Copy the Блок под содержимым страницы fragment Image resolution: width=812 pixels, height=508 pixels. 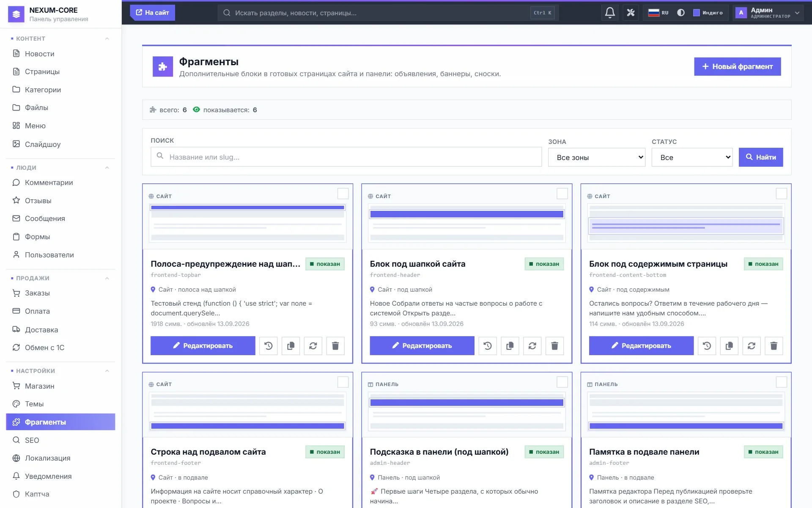729,346
